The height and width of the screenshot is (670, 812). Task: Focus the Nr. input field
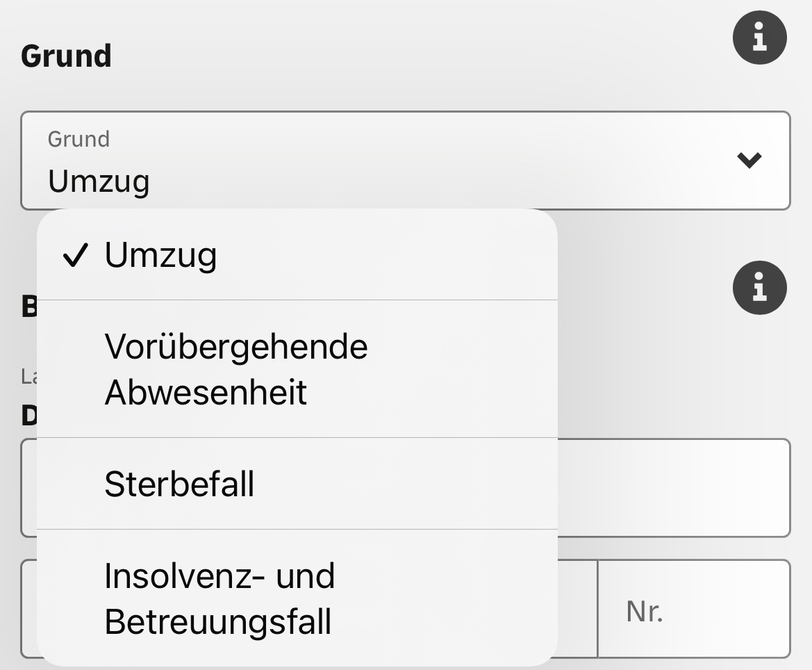[694, 609]
